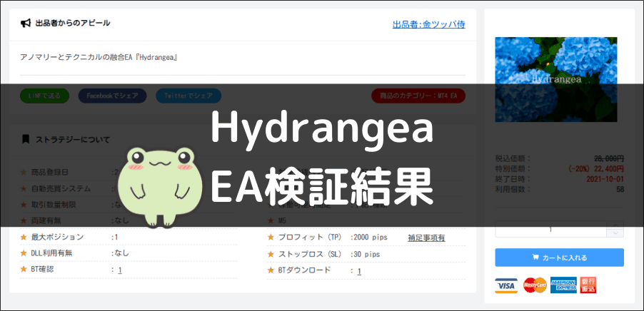The width and height of the screenshot is (644, 311).
Task: Click star icon beside プロフィット（TP）
Action: coord(271,237)
